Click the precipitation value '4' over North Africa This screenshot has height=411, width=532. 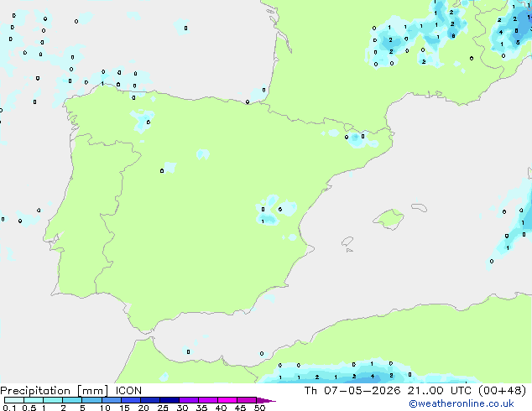[x=373, y=376]
